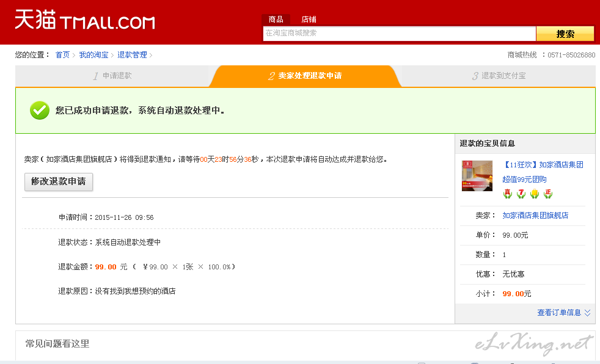Click the 申请时间 value 2015-11-26 09:56
600x364 pixels.
pos(125,217)
